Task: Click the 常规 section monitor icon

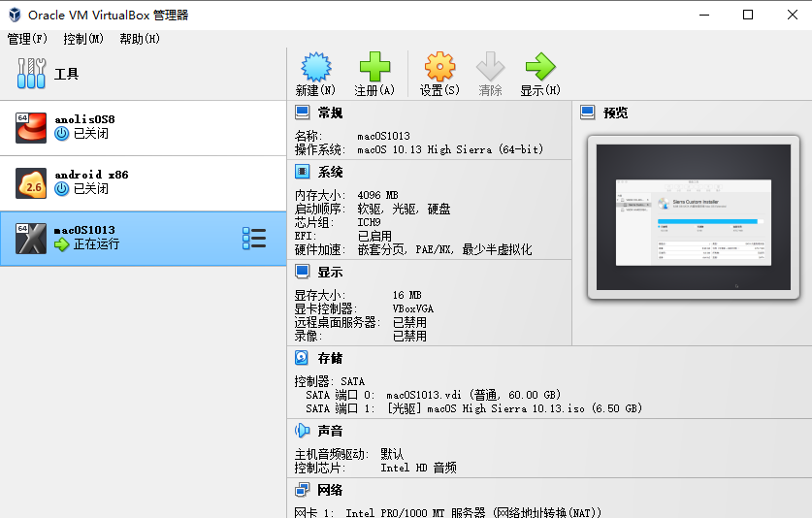Action: [x=303, y=112]
